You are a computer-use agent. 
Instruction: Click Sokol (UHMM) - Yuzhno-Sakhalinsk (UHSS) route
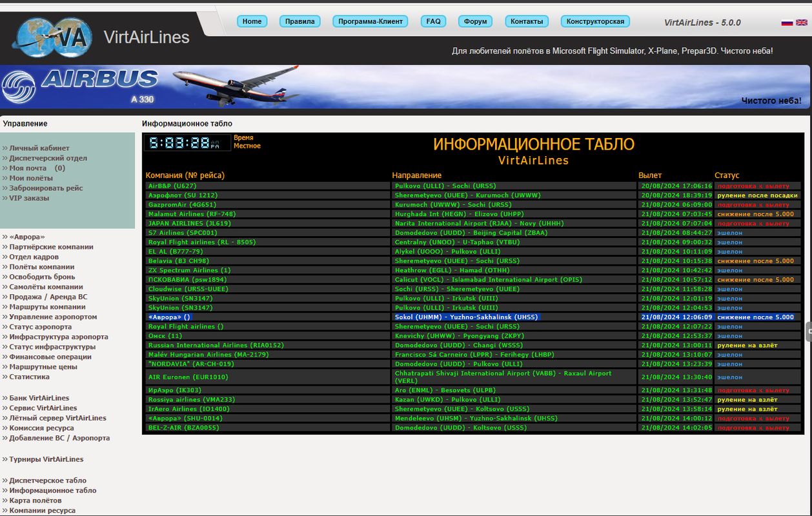tap(466, 317)
